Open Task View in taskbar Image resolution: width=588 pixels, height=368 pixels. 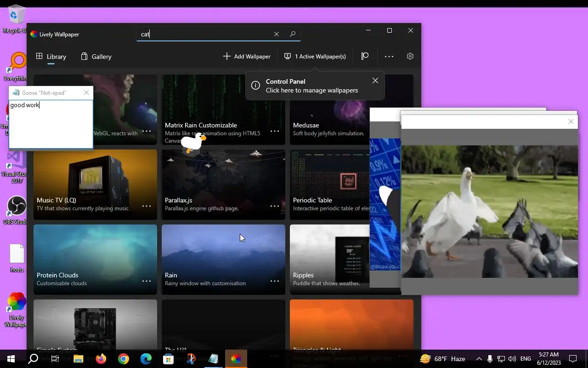coord(55,359)
